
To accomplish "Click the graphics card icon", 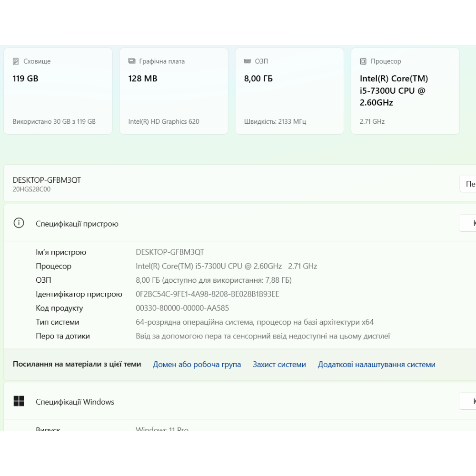I will click(132, 61).
